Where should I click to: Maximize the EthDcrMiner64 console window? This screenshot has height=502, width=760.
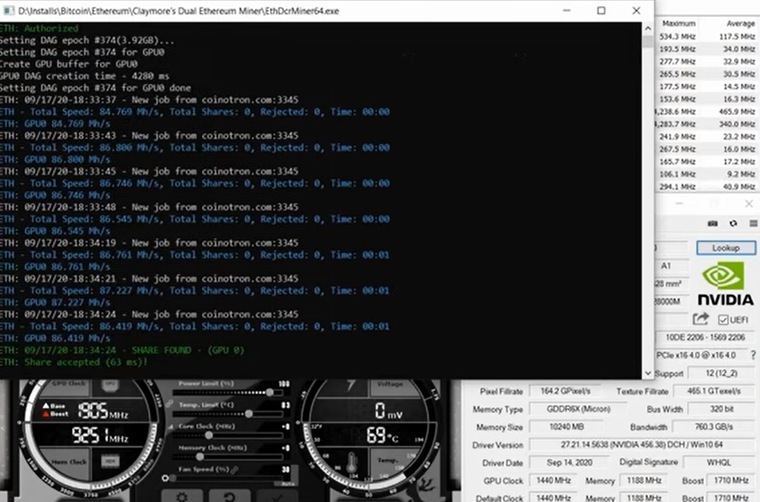tap(601, 11)
